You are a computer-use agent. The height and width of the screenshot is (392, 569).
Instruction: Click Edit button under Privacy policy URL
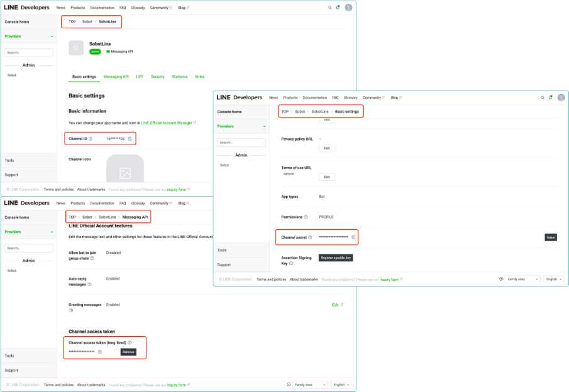tap(327, 148)
